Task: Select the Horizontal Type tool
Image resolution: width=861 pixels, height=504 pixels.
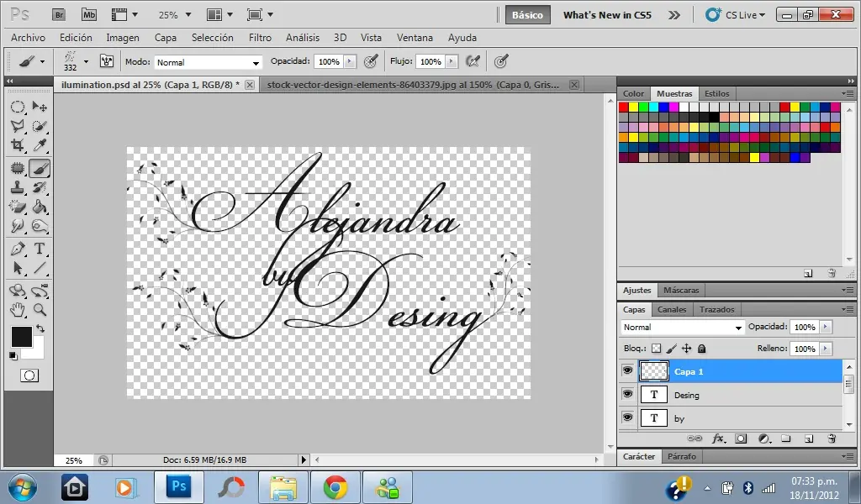Action: (39, 249)
